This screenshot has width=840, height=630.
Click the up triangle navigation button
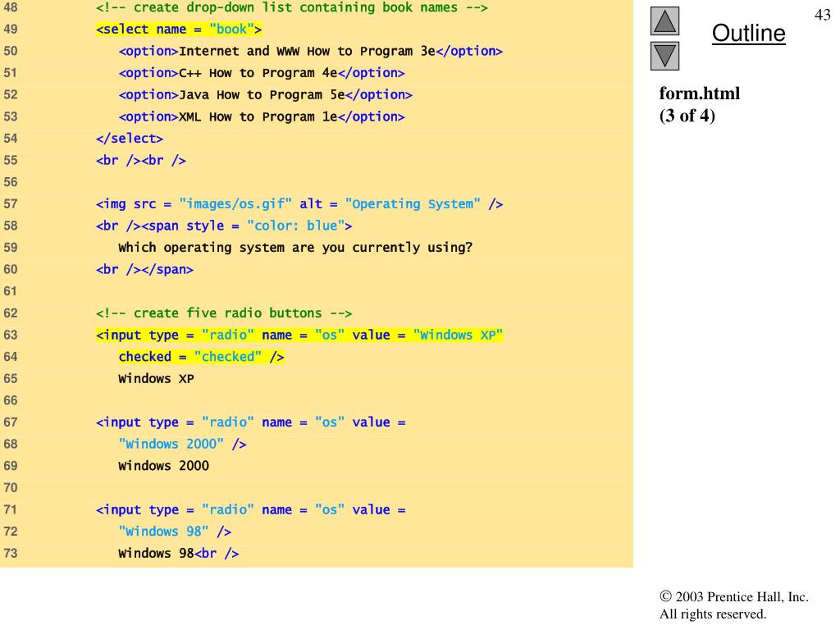pyautogui.click(x=664, y=21)
